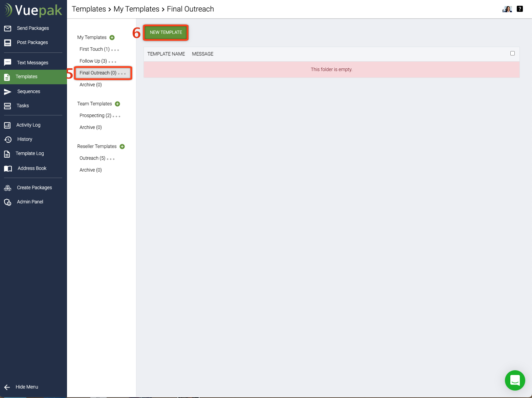The image size is (532, 398).
Task: Open options menu for Follow Up folder
Action: click(x=112, y=62)
